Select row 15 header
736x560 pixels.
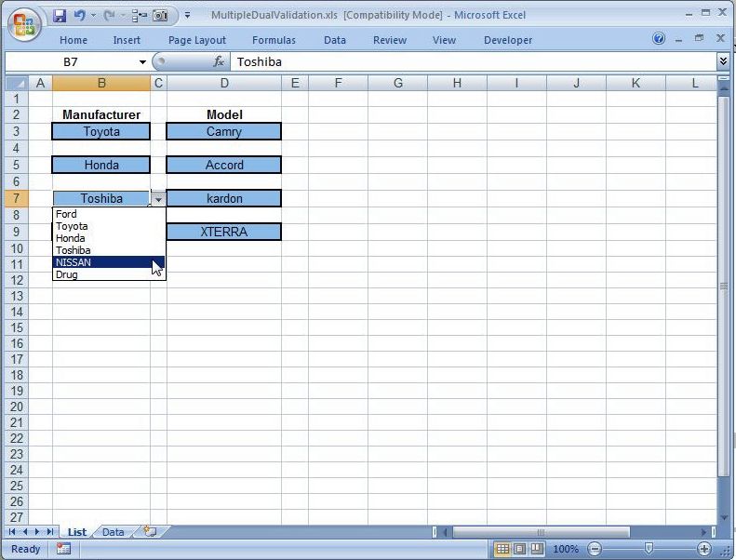pyautogui.click(x=17, y=327)
